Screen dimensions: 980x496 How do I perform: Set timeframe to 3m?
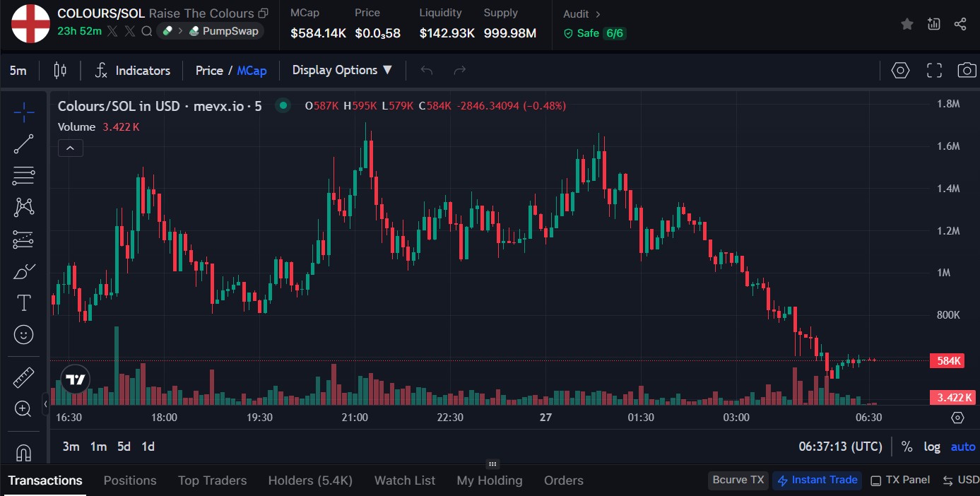point(71,447)
